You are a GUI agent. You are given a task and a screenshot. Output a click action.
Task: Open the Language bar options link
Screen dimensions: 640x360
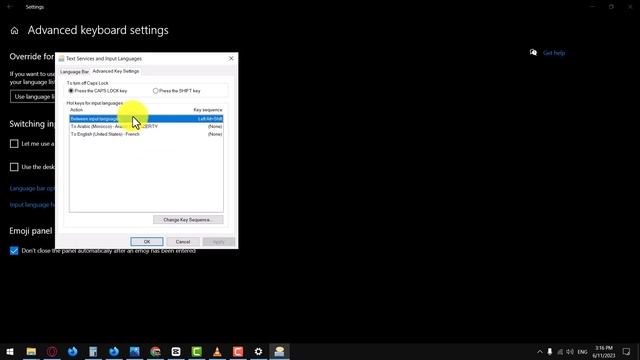click(x=32, y=189)
